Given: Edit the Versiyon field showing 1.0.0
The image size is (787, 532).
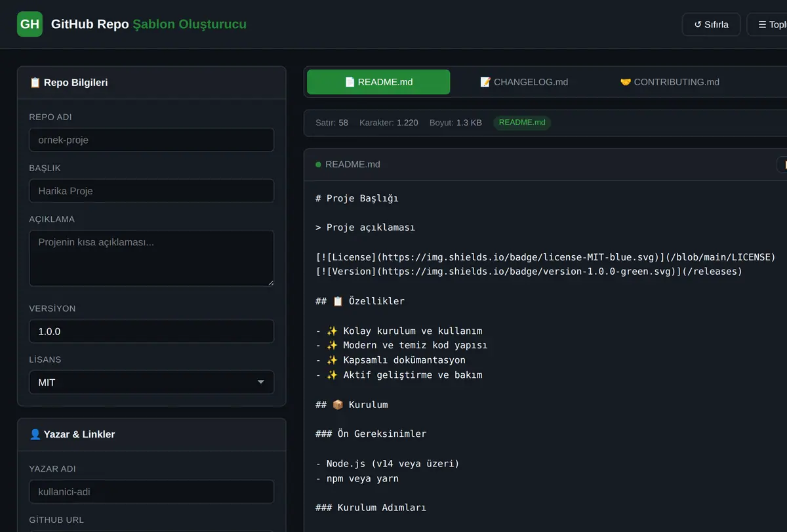Looking at the screenshot, I should [151, 331].
